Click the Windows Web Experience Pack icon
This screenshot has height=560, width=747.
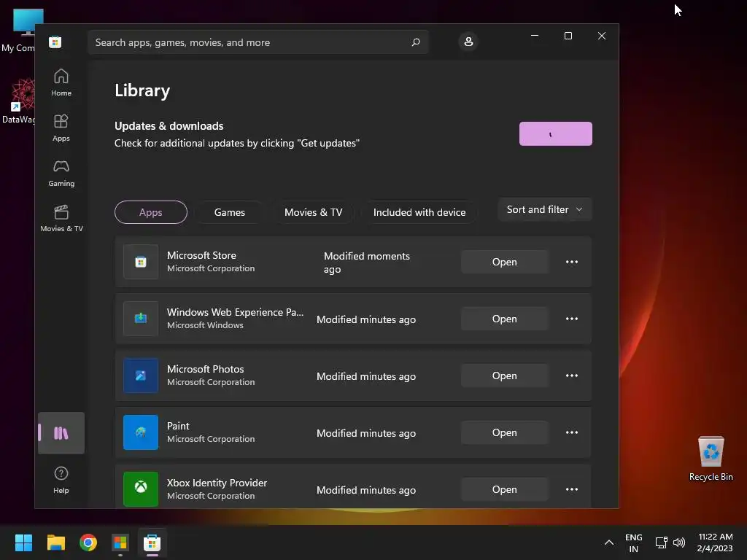(141, 319)
